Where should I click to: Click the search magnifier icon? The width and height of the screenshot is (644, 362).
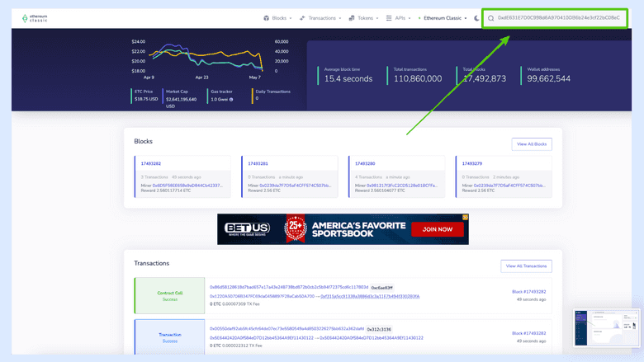(x=491, y=18)
